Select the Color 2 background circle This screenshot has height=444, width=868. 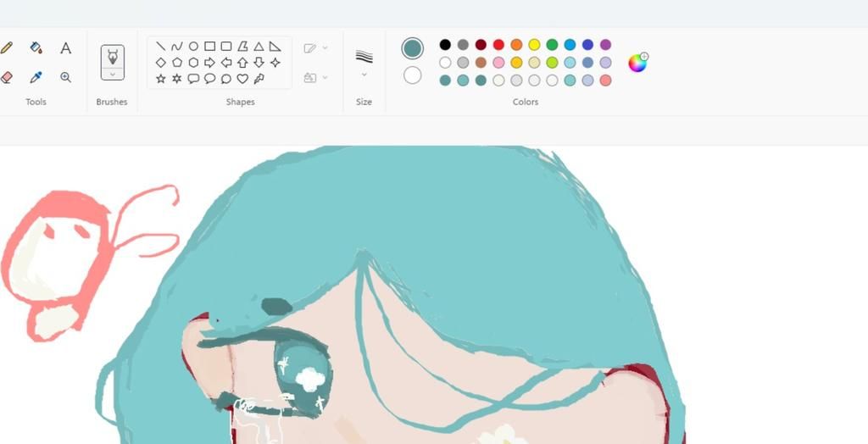coord(413,75)
